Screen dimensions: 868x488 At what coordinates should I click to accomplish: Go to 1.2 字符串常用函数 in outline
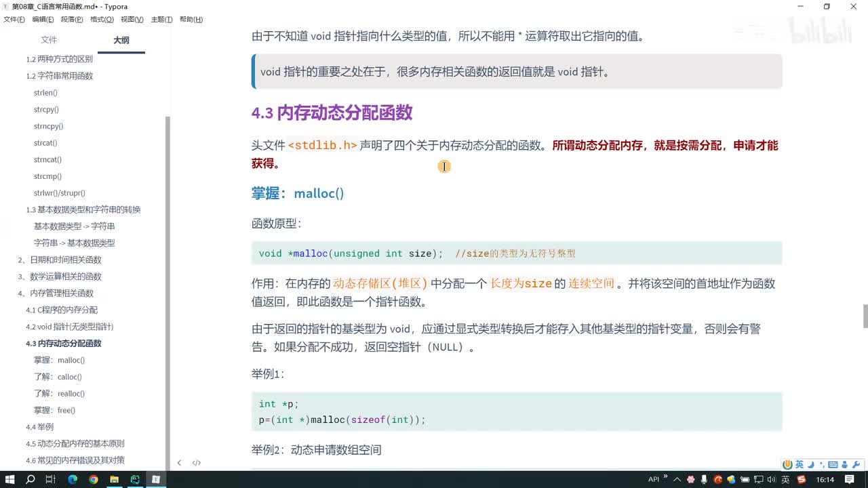click(x=60, y=76)
